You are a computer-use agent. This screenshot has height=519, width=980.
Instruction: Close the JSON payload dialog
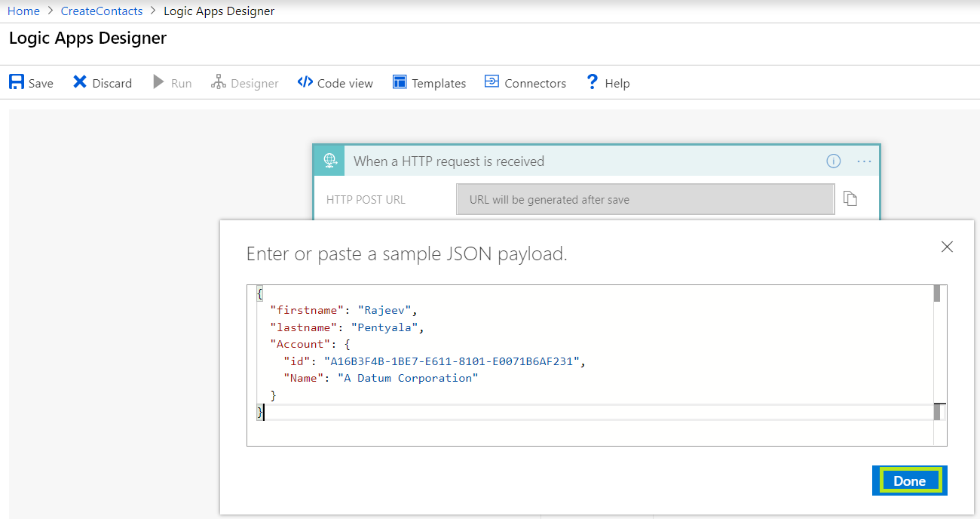pos(947,246)
